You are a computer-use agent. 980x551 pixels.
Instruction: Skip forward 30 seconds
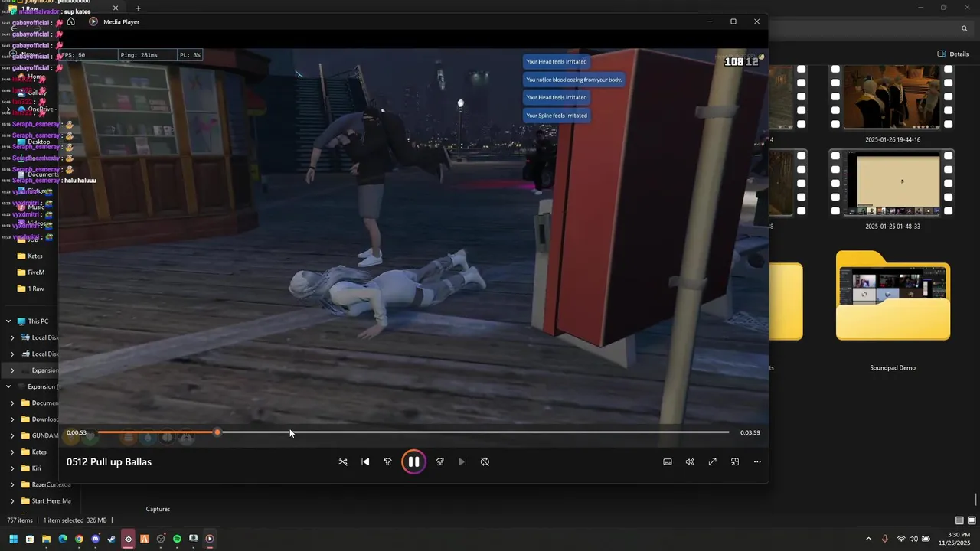439,461
